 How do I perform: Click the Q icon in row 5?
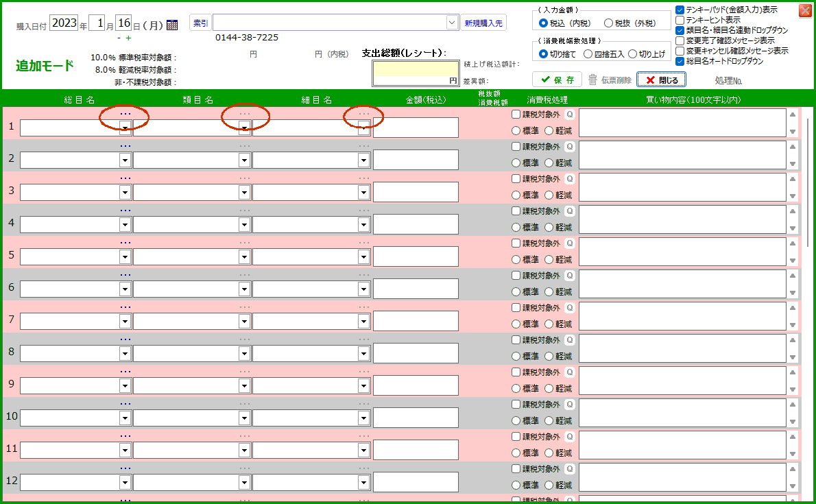coord(569,243)
